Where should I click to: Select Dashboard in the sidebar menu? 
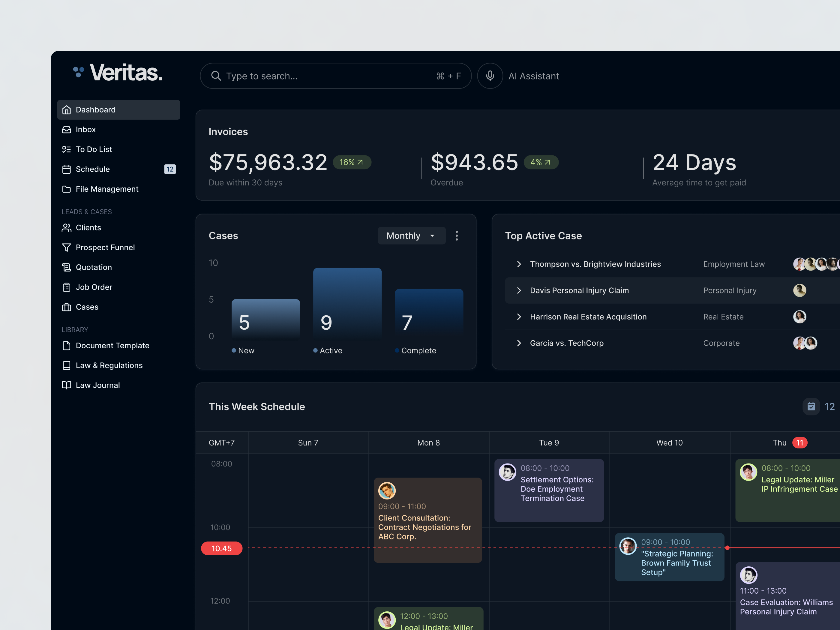tap(95, 109)
